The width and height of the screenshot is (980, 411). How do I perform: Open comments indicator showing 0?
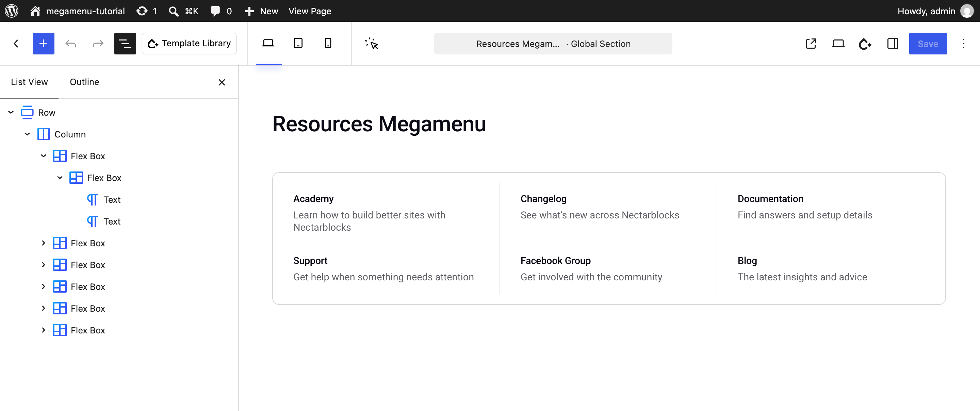221,11
